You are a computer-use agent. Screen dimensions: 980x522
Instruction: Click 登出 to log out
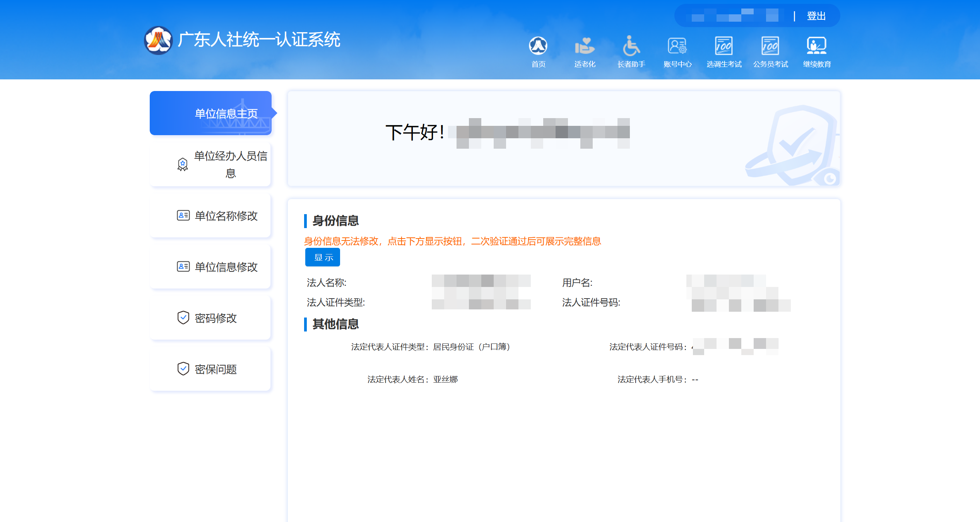coord(816,16)
